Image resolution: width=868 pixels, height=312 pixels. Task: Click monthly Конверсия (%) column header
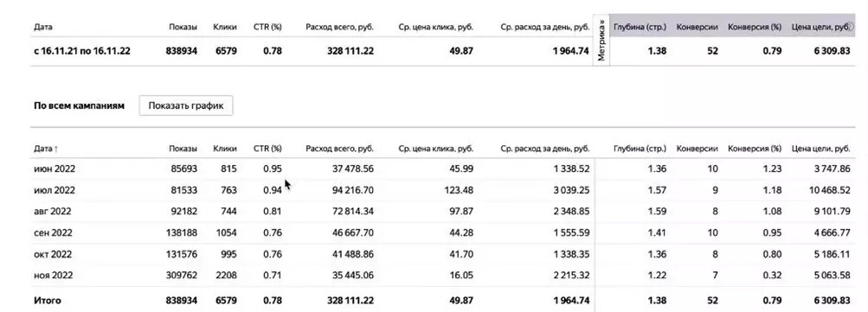coord(755,149)
